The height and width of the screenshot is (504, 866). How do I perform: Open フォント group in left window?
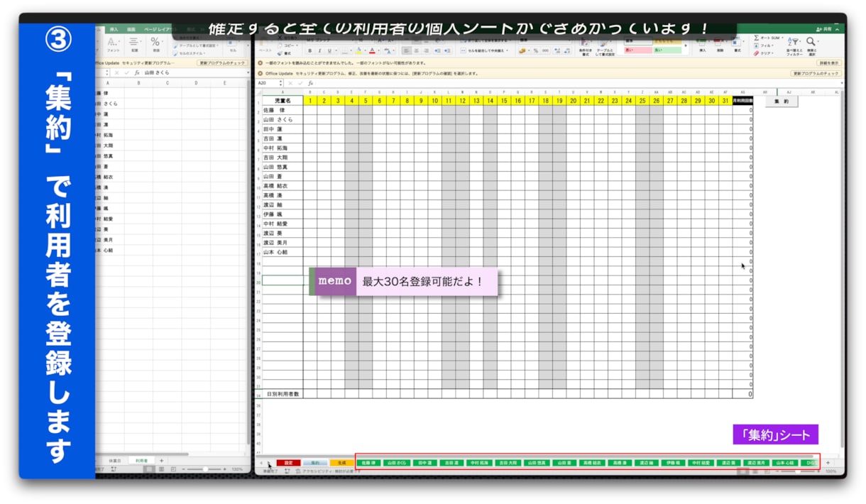coord(113,45)
